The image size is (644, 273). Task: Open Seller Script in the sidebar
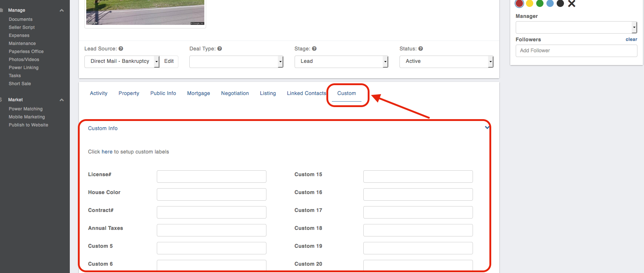point(22,27)
